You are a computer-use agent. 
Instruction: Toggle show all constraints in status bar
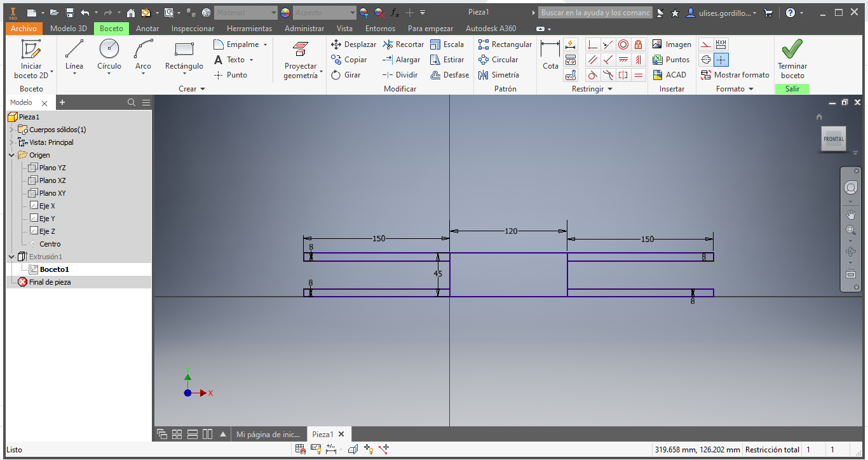click(x=316, y=449)
